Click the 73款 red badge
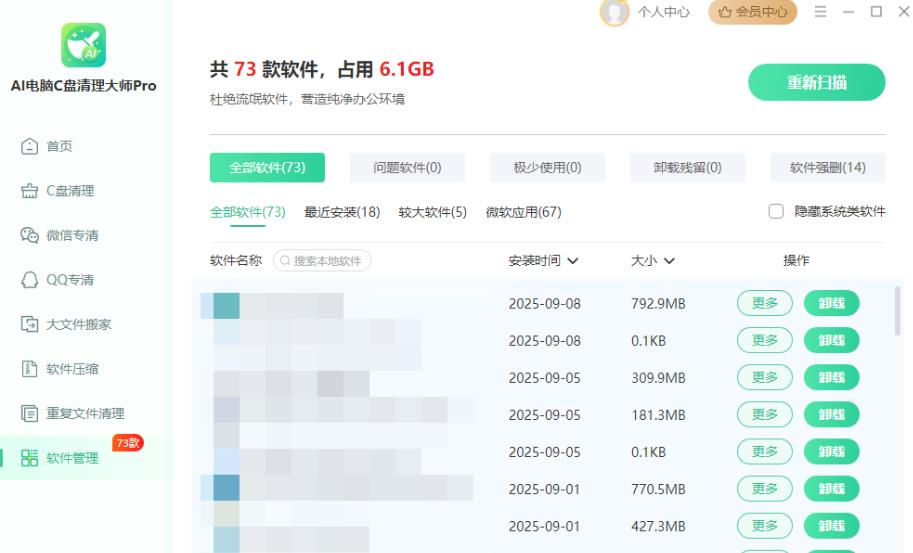Image resolution: width=913 pixels, height=553 pixels. 128,443
